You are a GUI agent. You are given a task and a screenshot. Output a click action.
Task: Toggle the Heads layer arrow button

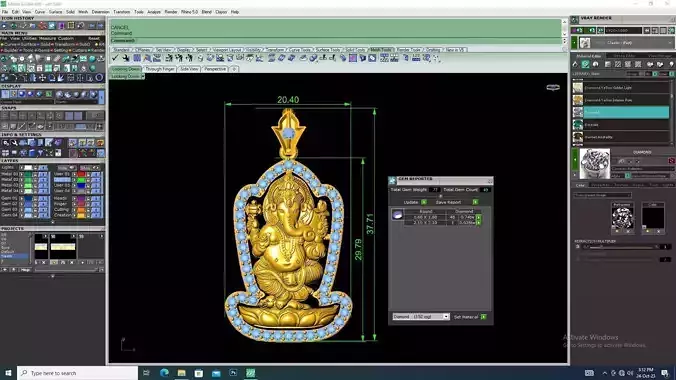(x=74, y=198)
